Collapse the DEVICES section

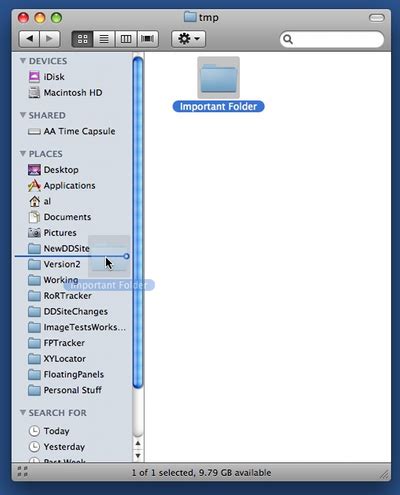pyautogui.click(x=23, y=61)
